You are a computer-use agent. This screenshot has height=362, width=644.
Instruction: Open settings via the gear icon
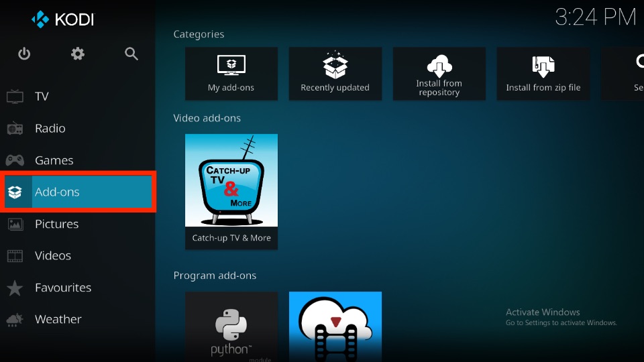pyautogui.click(x=78, y=54)
